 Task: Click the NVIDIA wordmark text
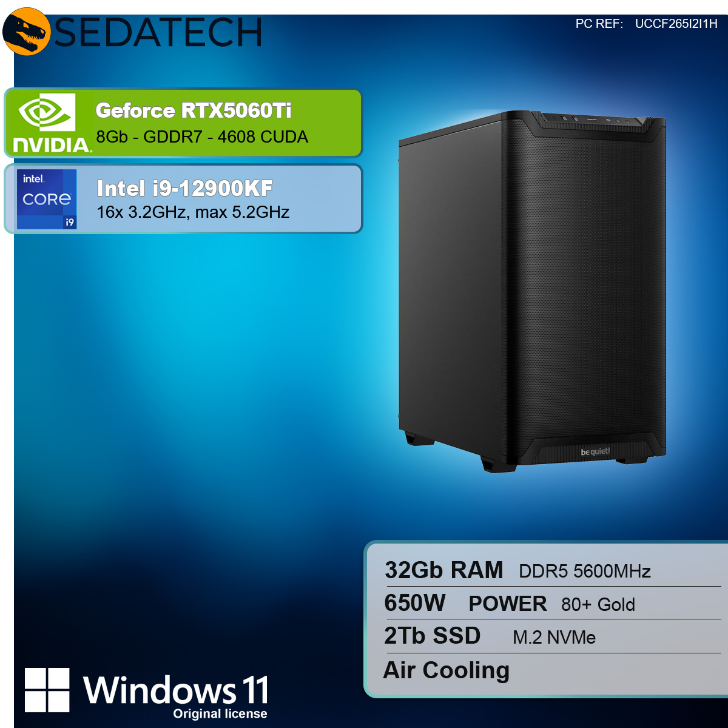click(52, 144)
